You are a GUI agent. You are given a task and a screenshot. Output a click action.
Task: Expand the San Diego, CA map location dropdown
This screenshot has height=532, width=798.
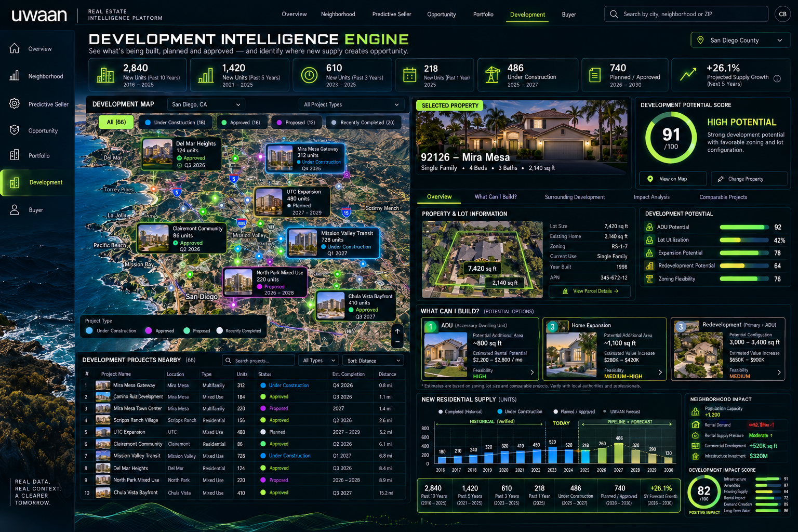click(x=207, y=104)
